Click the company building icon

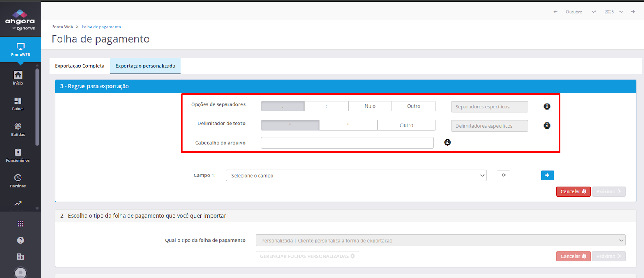[x=21, y=257]
